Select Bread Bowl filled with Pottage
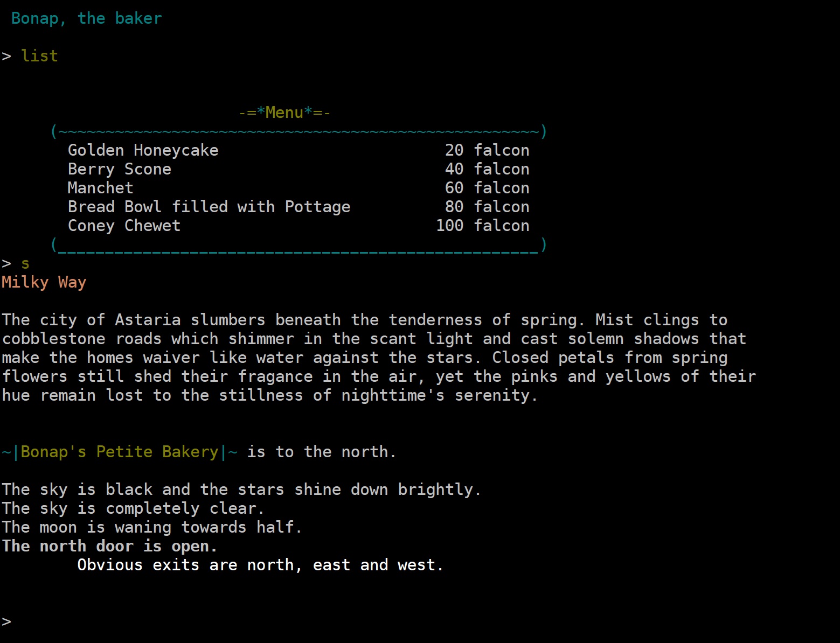 [x=298, y=207]
